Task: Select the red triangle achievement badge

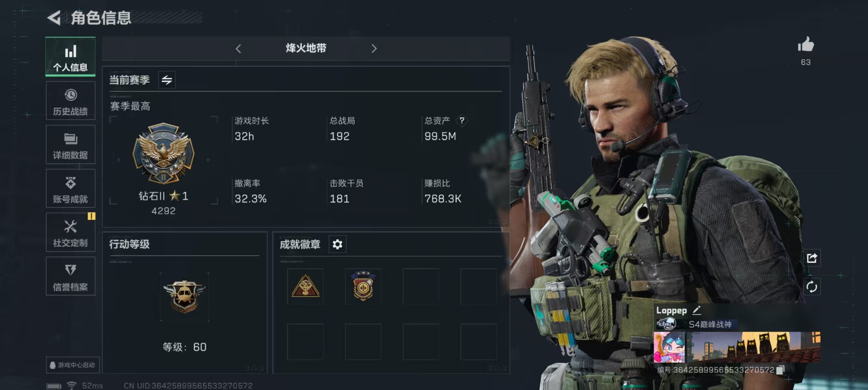Action: 306,286
